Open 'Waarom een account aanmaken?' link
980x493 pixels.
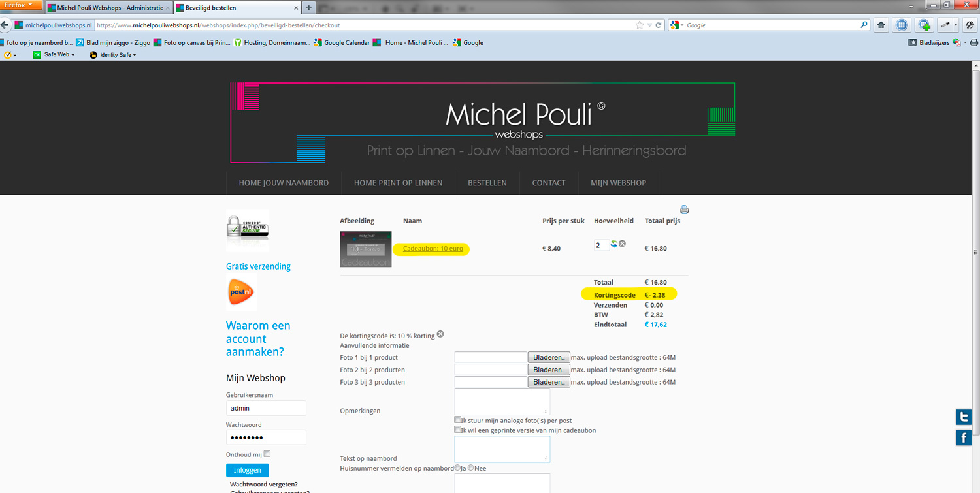[x=258, y=338]
